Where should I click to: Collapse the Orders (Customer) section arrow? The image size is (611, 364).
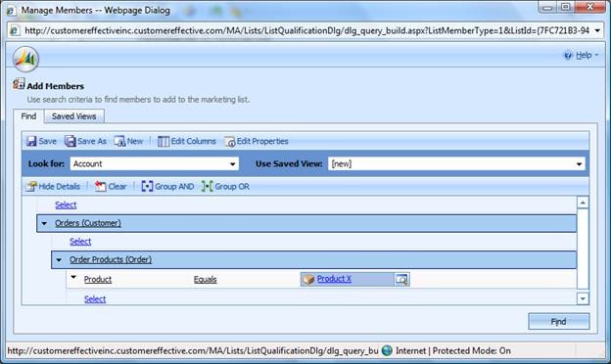[44, 223]
